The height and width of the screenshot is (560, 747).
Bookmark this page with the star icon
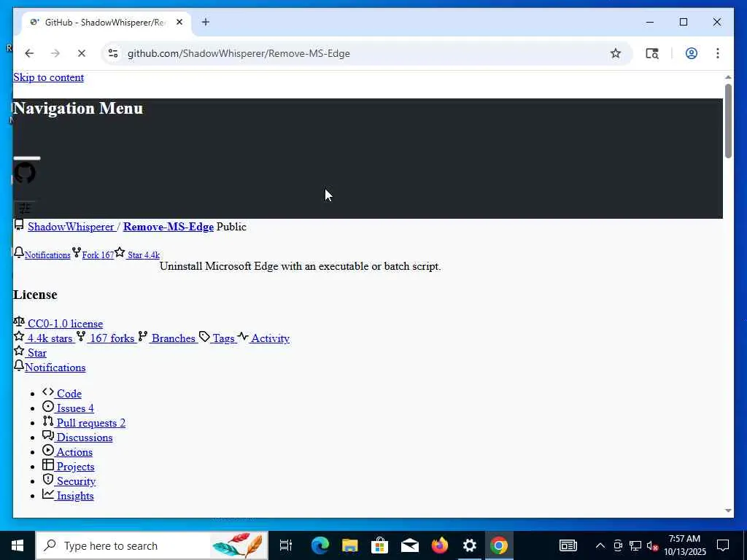pyautogui.click(x=616, y=53)
